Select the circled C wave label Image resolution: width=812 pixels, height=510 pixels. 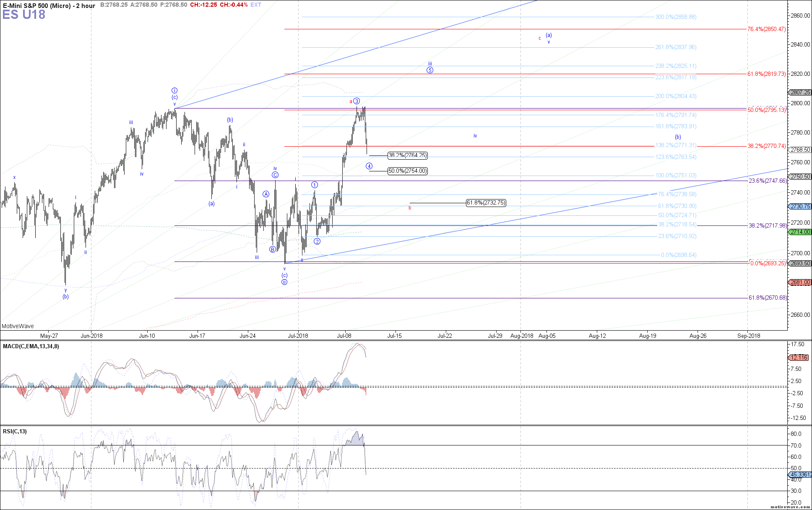point(275,175)
